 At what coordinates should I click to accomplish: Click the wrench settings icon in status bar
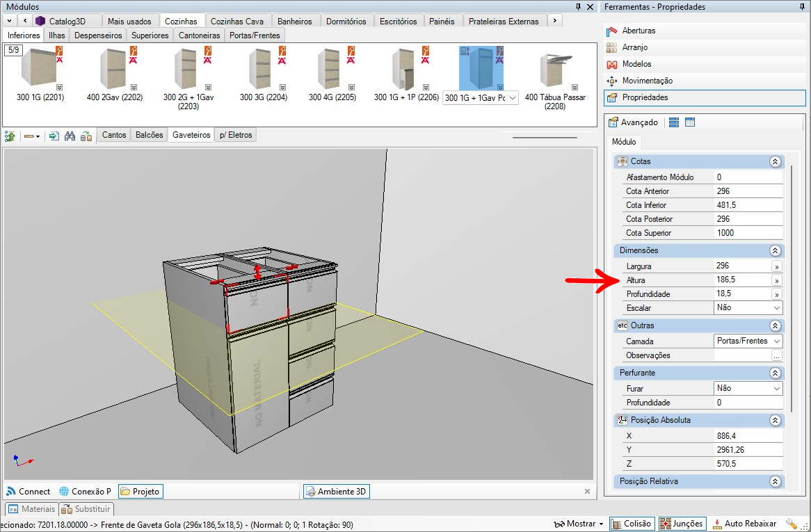pos(792,524)
